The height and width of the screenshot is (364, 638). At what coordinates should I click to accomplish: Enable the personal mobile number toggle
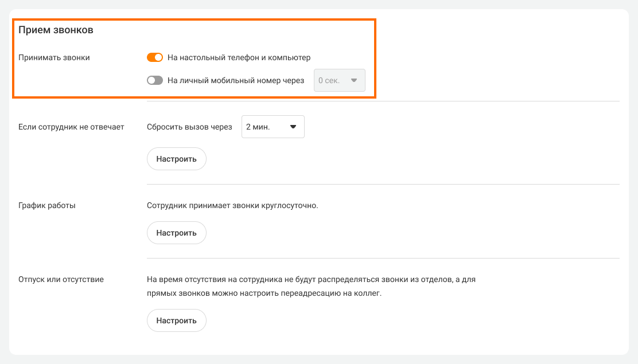(x=155, y=80)
